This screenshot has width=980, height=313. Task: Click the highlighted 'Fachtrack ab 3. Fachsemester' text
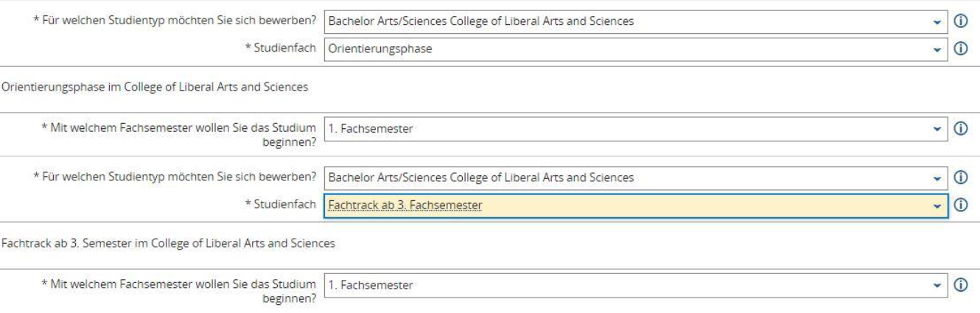(x=405, y=204)
